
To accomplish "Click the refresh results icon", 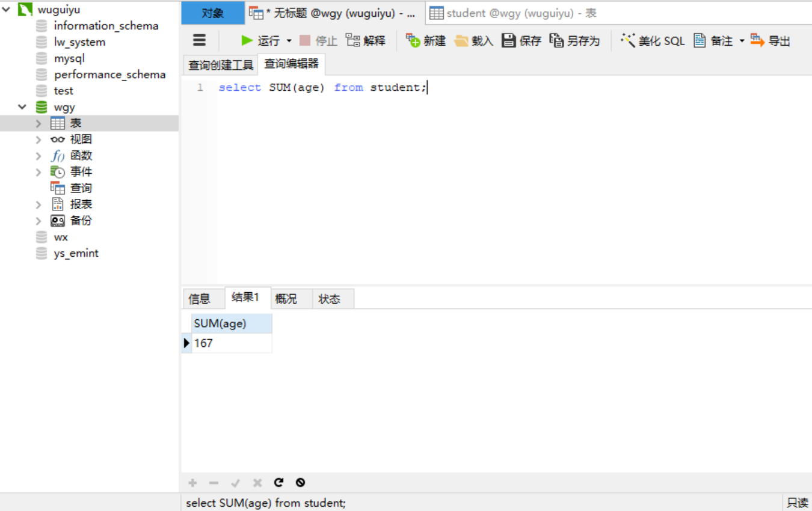I will 278,482.
